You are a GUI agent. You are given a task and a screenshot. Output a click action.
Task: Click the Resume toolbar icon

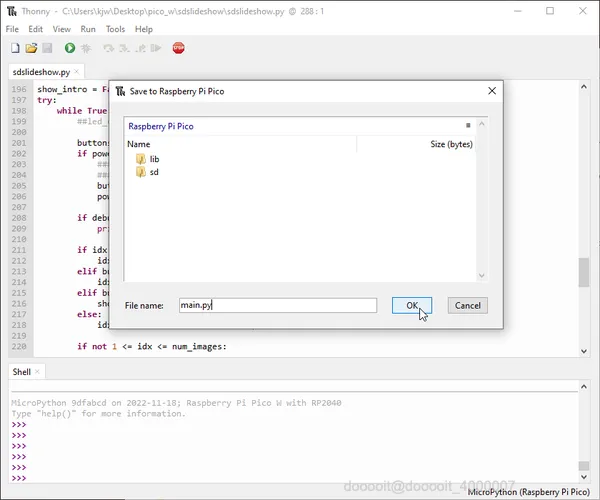156,48
